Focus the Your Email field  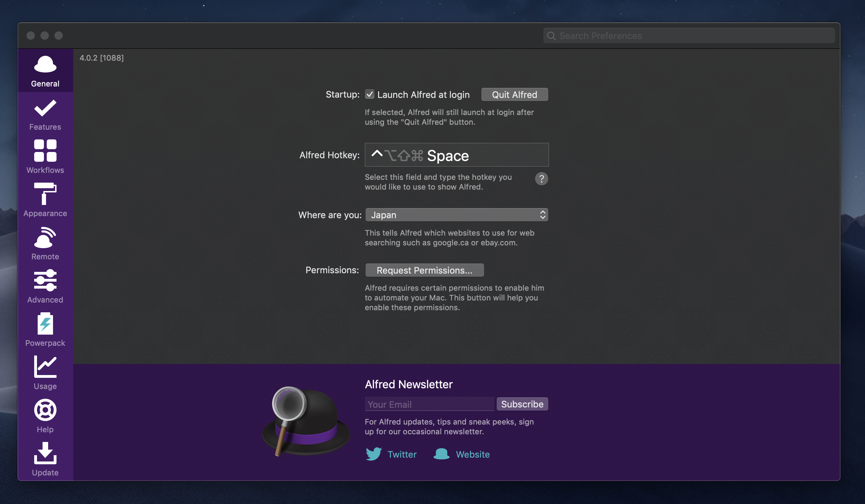429,404
